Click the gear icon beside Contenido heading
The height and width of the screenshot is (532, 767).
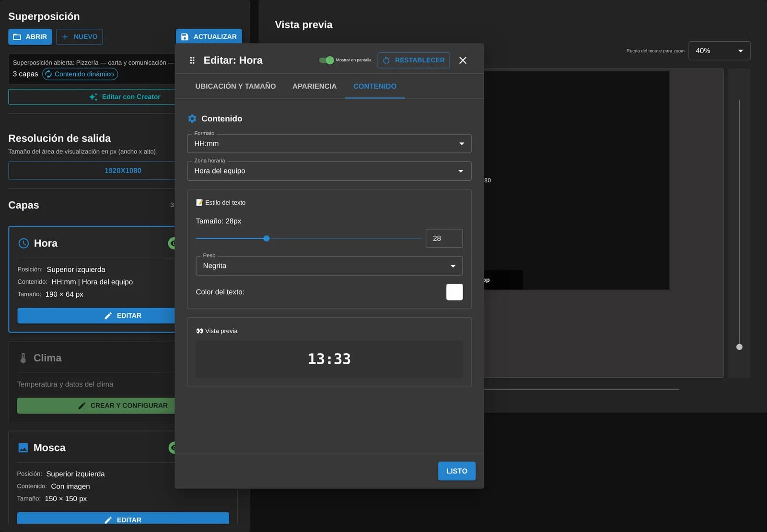192,118
